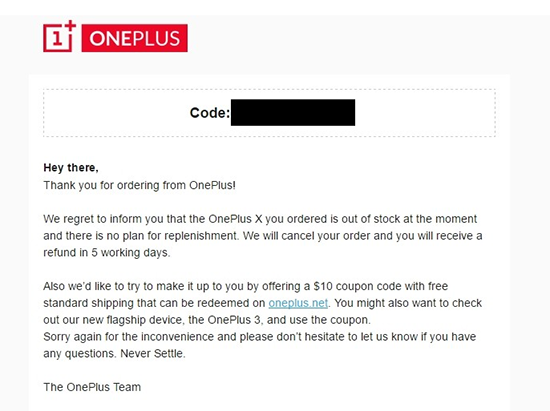Click the red ONEPLUS wordmark banner
Image resolution: width=550 pixels, height=411 pixels.
[x=135, y=38]
